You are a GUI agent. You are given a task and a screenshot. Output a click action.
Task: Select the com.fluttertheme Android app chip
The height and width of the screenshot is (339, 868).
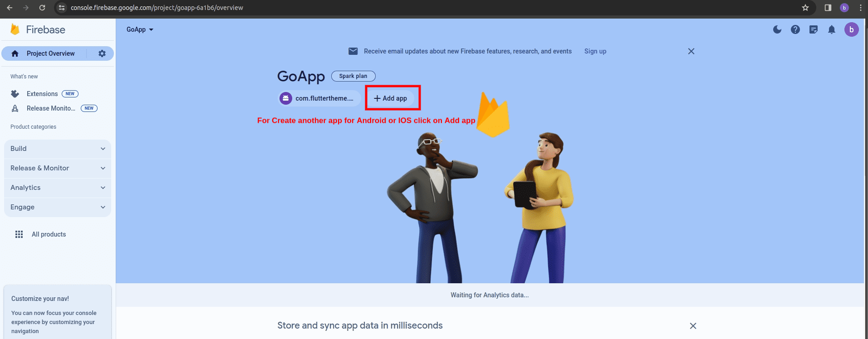click(319, 98)
